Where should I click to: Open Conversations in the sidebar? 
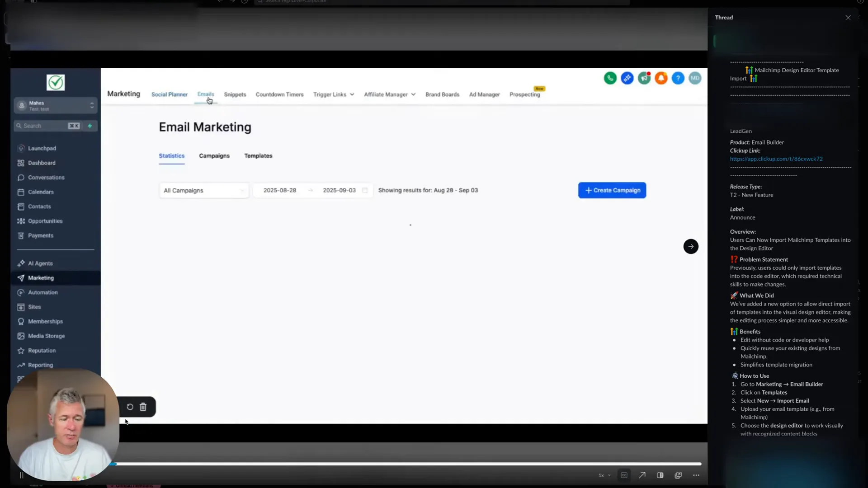pyautogui.click(x=46, y=177)
